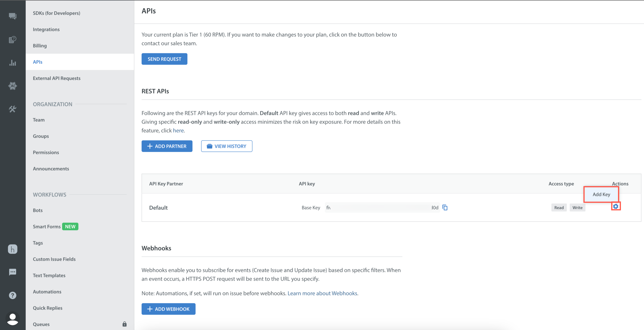The image size is (644, 330).
Task: Click the ADD WEBHOOK button
Action: point(168,309)
